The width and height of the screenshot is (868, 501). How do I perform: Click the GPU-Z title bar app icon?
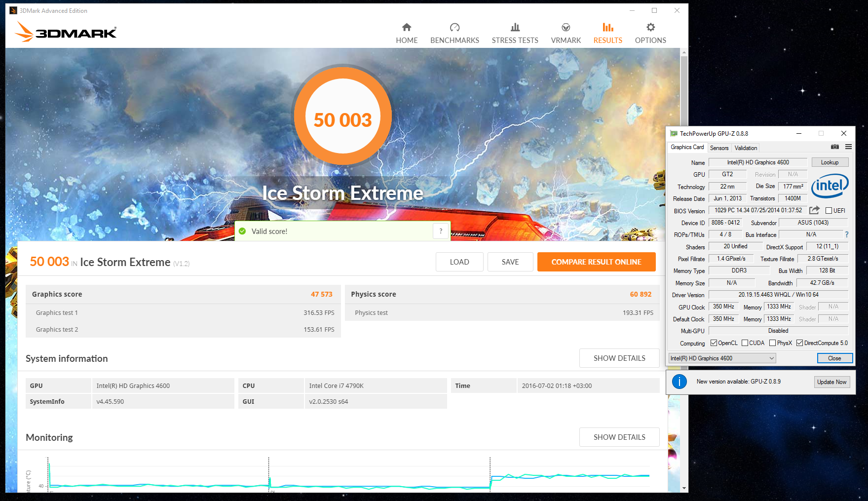coord(674,133)
